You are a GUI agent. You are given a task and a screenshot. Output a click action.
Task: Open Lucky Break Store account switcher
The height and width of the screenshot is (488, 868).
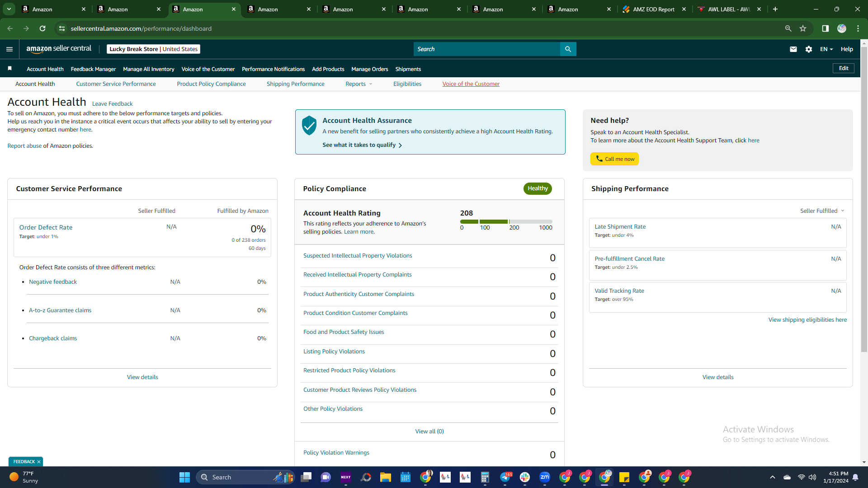(x=153, y=49)
